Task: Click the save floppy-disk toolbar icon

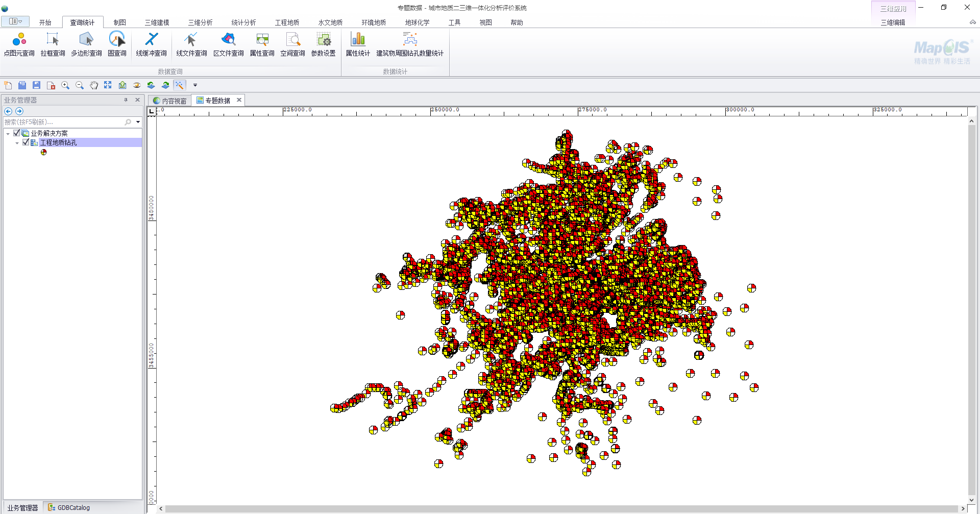Action: pyautogui.click(x=36, y=85)
